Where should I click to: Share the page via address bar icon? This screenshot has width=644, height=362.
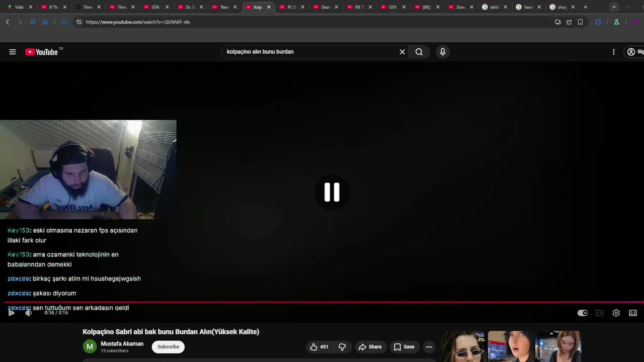[569, 22]
